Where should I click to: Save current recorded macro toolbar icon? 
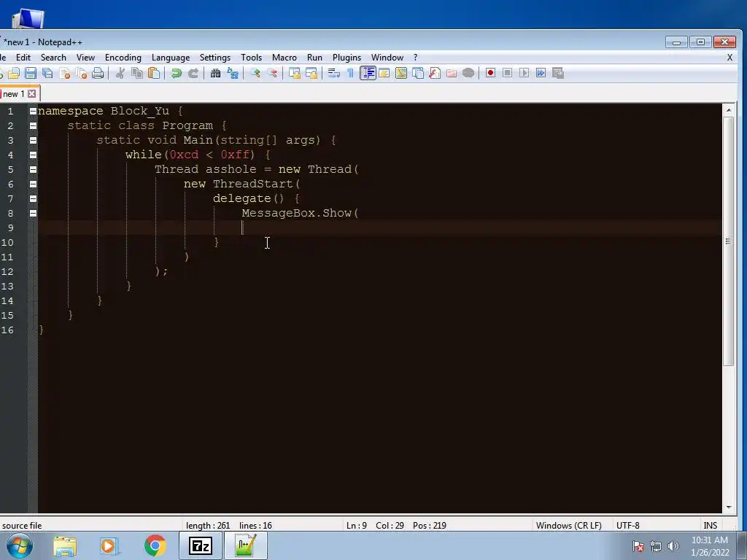558,73
